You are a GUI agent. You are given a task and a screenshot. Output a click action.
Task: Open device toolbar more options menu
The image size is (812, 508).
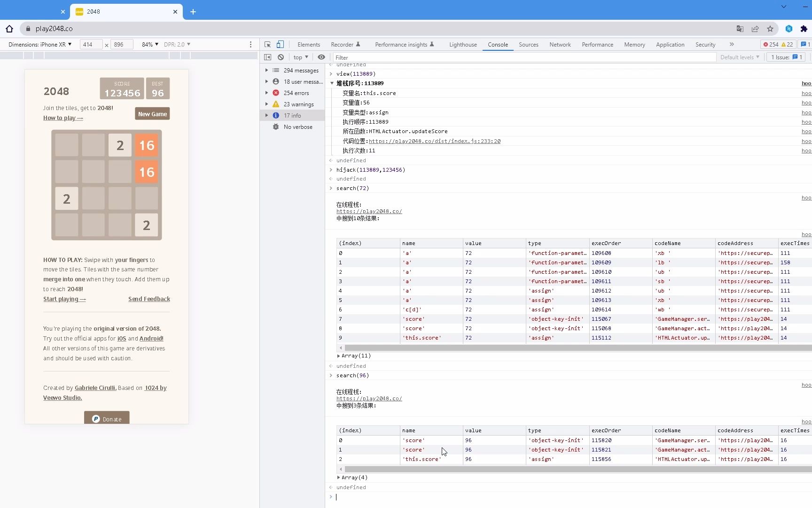point(250,44)
